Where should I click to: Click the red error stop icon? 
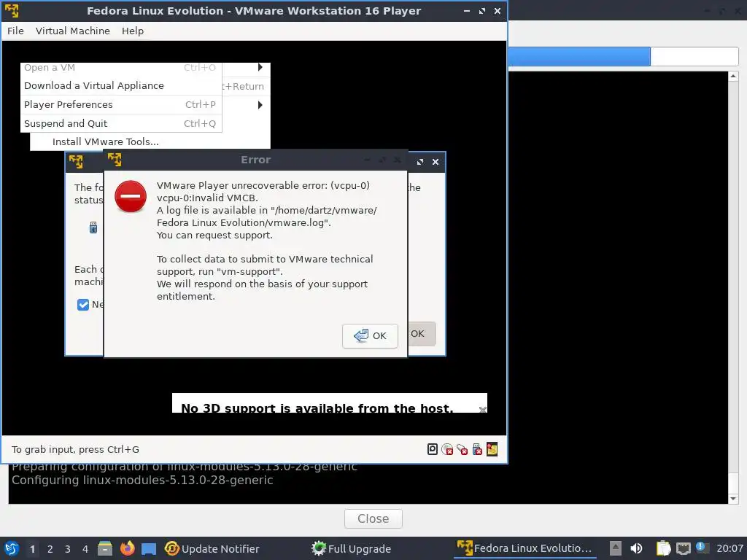(x=131, y=196)
